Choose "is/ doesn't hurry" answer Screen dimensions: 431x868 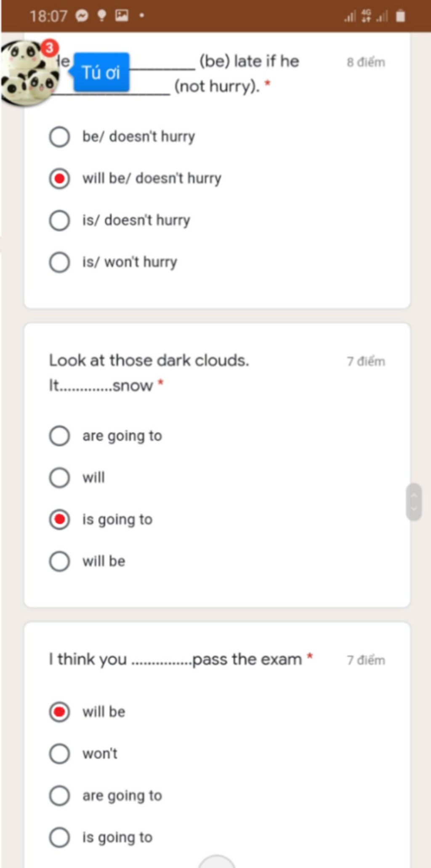[59, 220]
